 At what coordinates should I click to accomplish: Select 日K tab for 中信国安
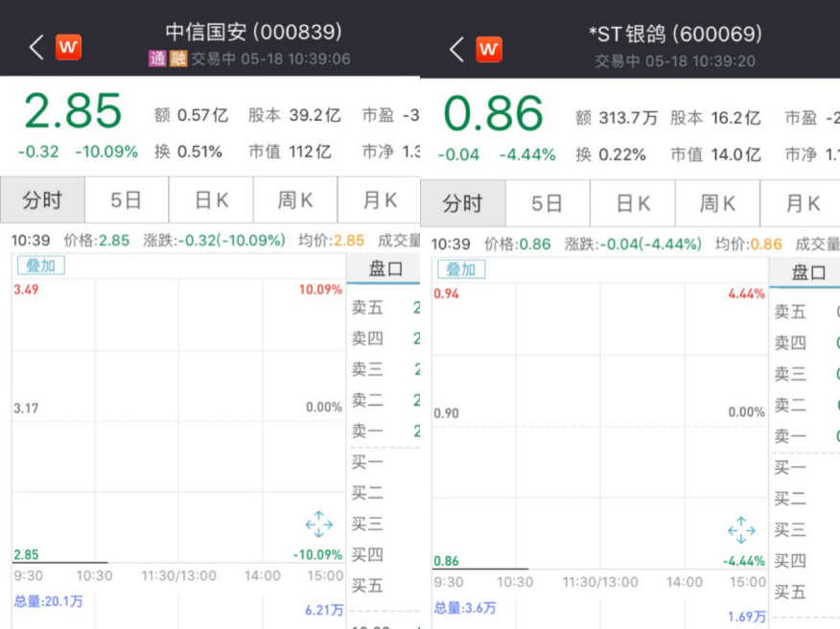[x=211, y=199]
